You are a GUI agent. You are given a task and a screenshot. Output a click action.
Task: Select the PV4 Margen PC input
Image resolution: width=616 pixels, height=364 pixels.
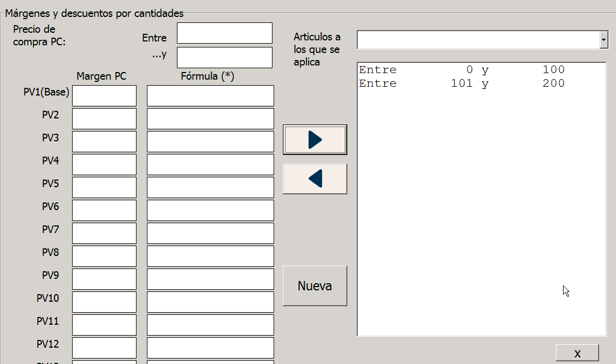click(104, 165)
